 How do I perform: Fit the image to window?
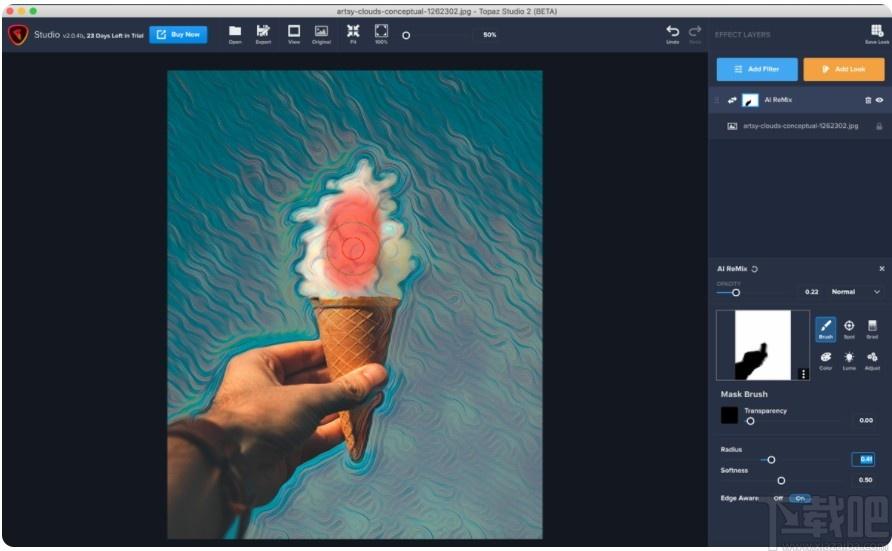point(353,34)
